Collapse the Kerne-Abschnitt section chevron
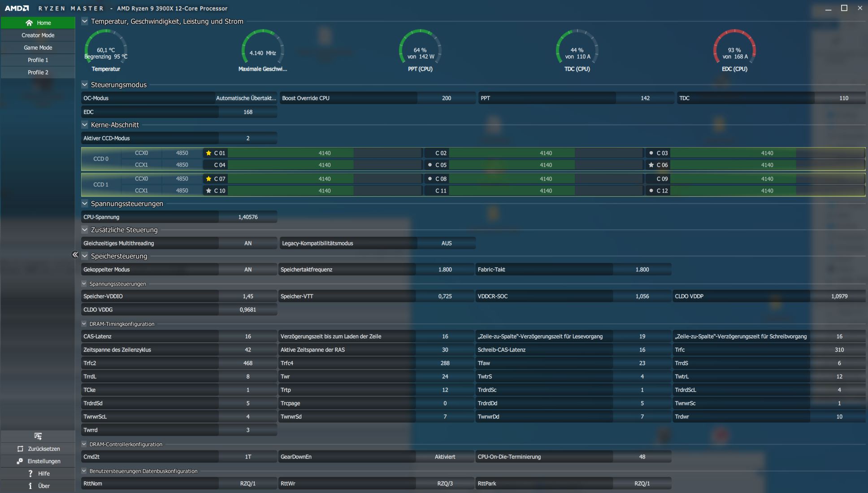Screen dimensions: 868x493 click(85, 125)
